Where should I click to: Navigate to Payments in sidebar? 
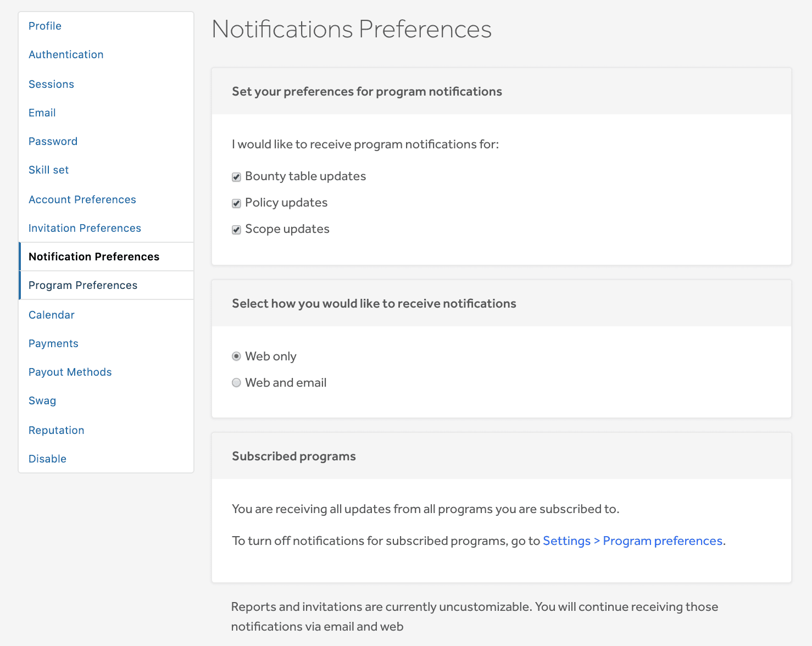53,343
